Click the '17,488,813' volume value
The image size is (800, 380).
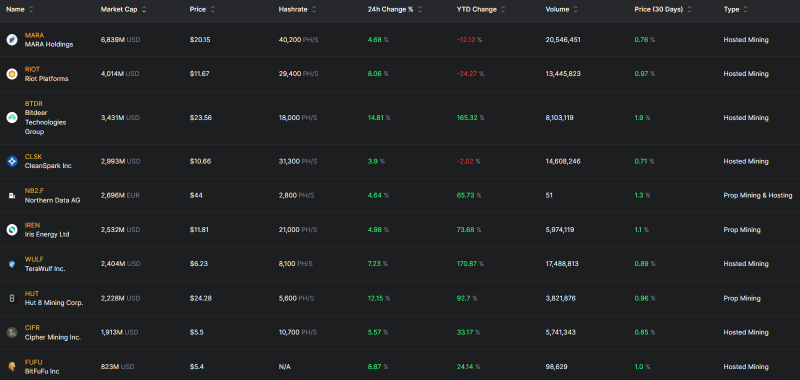562,264
